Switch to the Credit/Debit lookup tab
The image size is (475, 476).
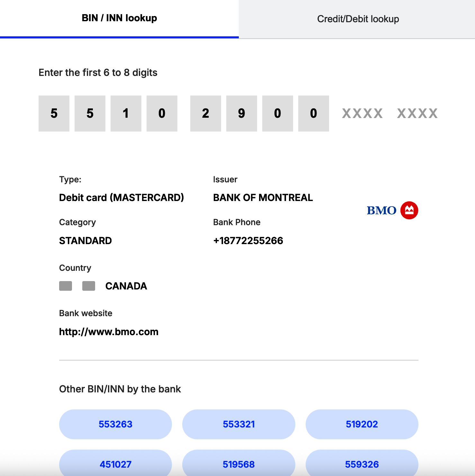pos(358,18)
